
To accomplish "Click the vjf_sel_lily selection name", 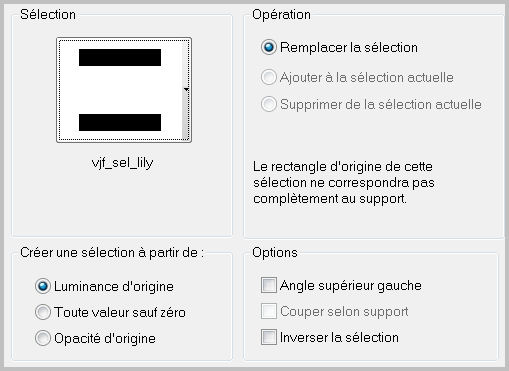I will [122, 163].
